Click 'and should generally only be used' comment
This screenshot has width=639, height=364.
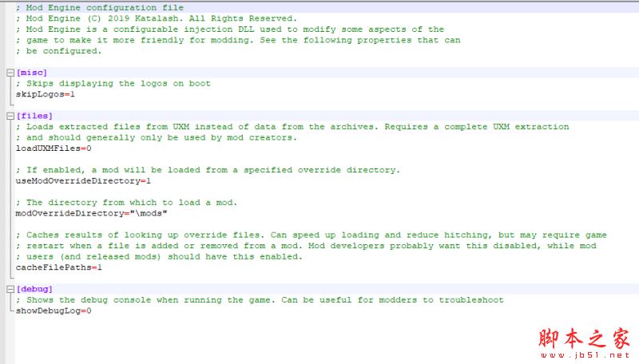pyautogui.click(x=157, y=137)
